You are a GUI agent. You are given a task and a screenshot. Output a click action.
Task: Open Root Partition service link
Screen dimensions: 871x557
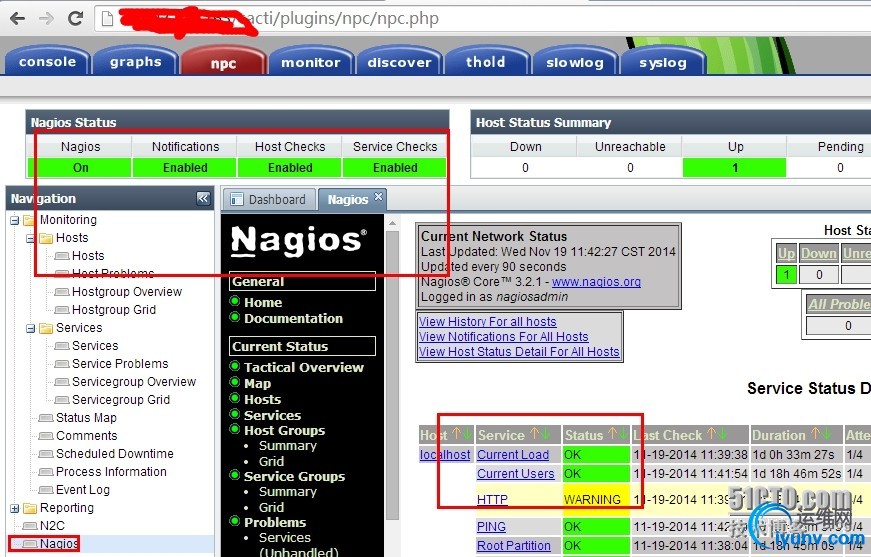point(514,546)
